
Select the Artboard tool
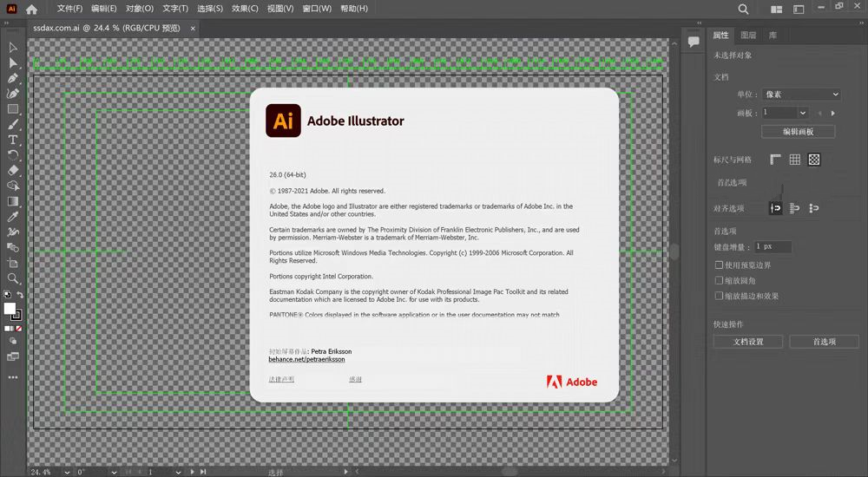coord(13,263)
